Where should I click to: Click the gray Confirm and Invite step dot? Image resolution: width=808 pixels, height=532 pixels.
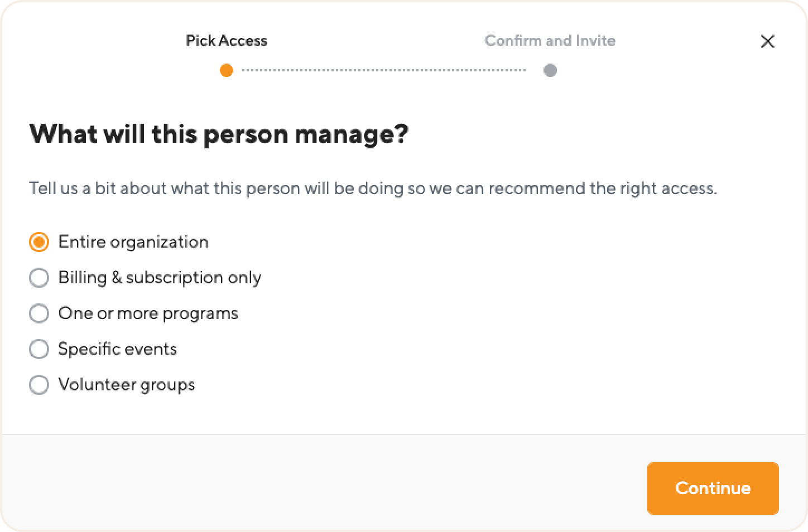[x=550, y=70]
